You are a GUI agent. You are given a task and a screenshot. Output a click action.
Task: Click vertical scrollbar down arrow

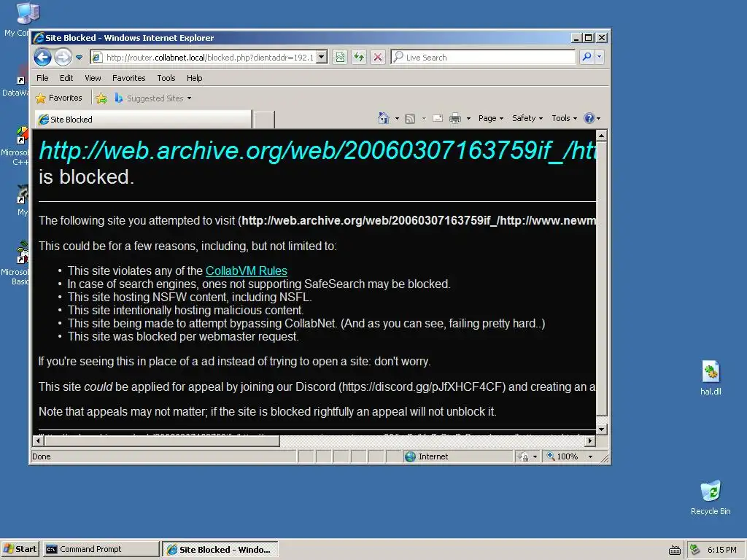(x=602, y=429)
